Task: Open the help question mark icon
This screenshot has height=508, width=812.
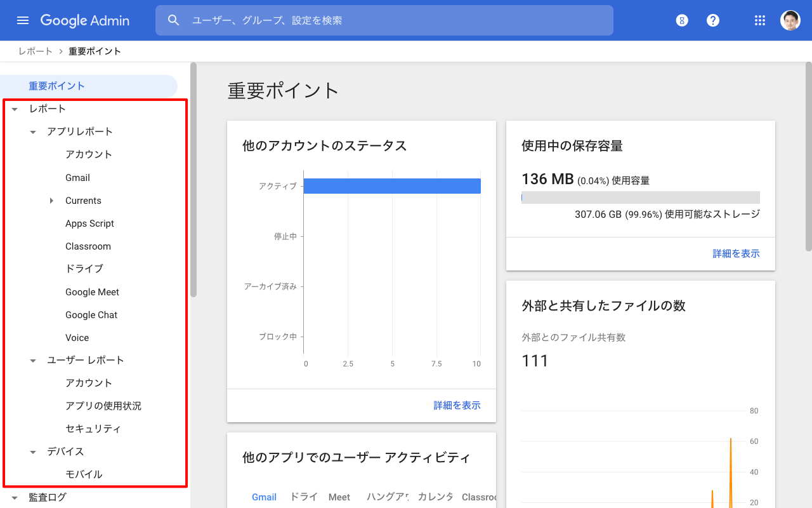Action: (713, 20)
